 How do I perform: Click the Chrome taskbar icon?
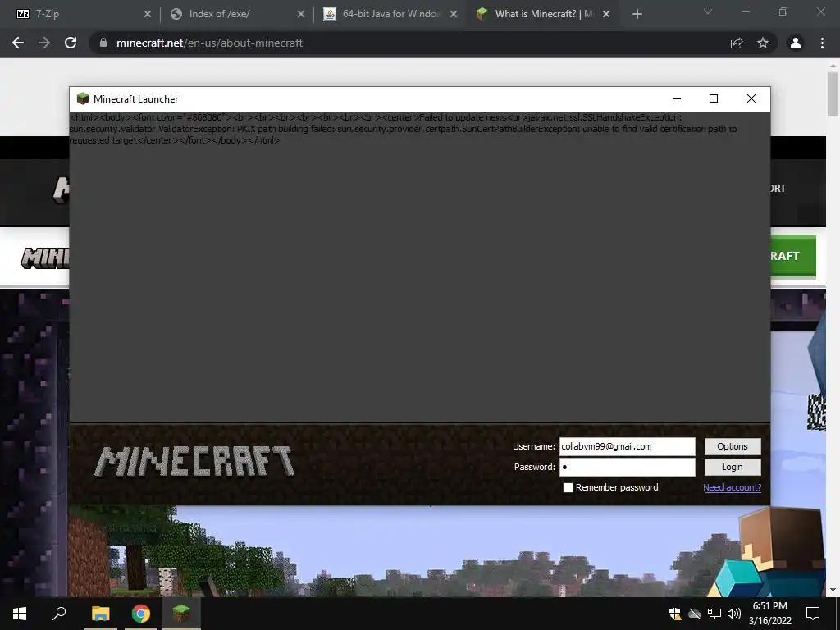pyautogui.click(x=141, y=614)
